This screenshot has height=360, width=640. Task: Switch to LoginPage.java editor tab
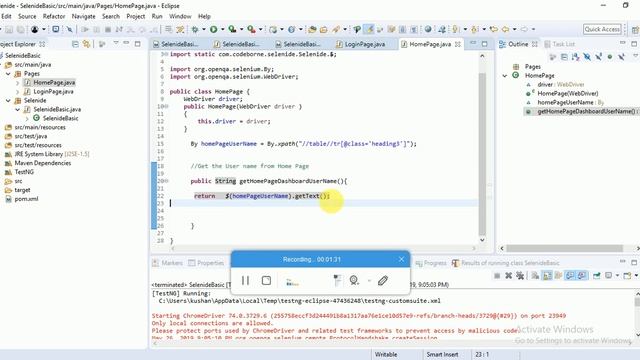[x=364, y=44]
